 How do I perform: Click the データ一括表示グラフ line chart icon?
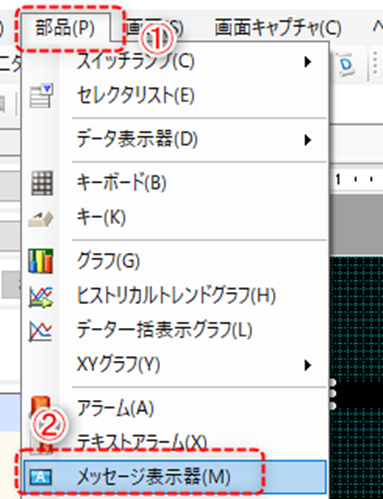pyautogui.click(x=41, y=331)
